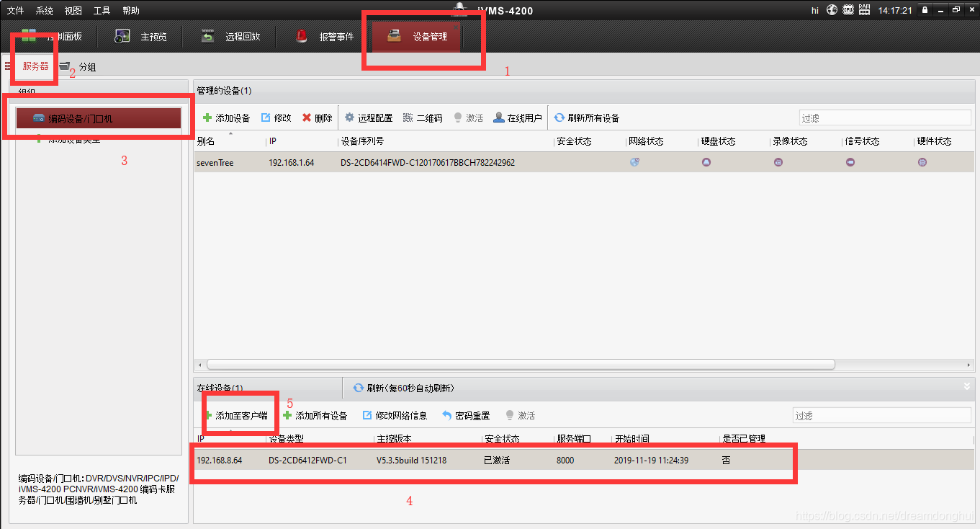Click 添加至客户端 add to client
The height and width of the screenshot is (529, 980).
click(x=236, y=416)
